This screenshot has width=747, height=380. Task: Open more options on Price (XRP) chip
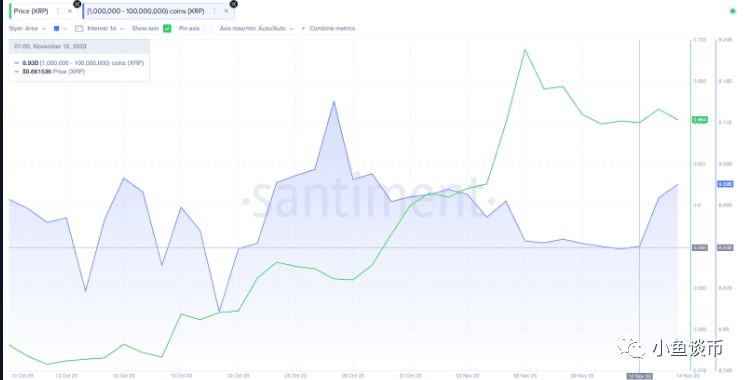pos(58,11)
